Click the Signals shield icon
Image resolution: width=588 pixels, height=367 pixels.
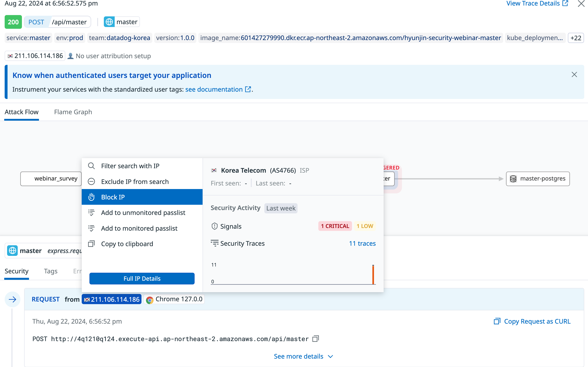214,226
